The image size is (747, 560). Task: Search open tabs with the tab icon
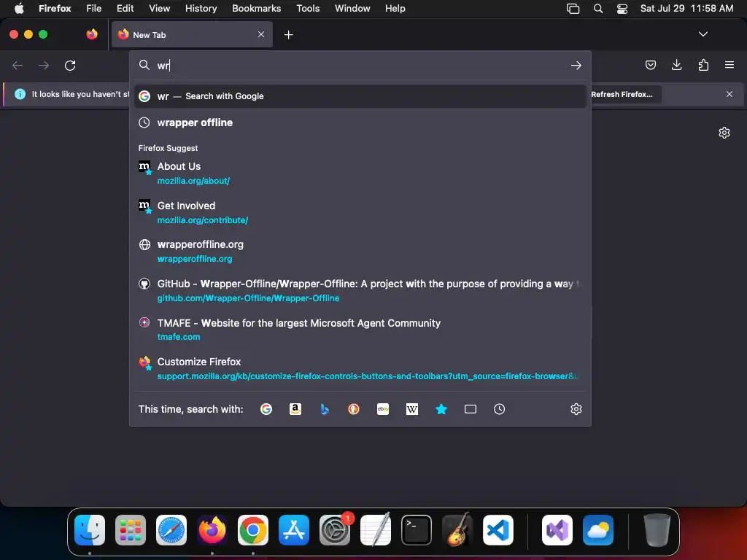pyautogui.click(x=471, y=409)
